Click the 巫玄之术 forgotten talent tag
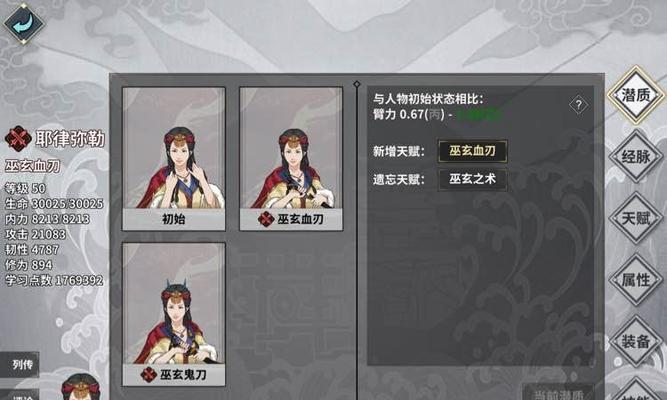The width and height of the screenshot is (667, 400). [473, 179]
